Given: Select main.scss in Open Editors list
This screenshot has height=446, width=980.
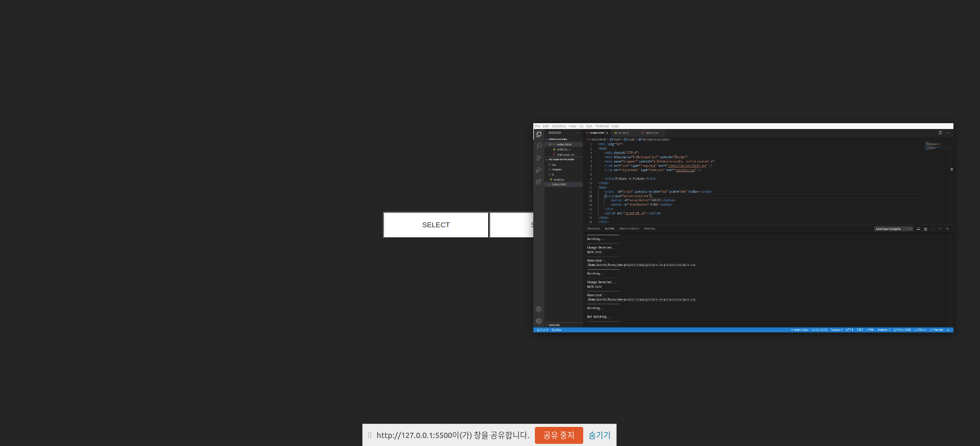Looking at the screenshot, I should [x=563, y=155].
